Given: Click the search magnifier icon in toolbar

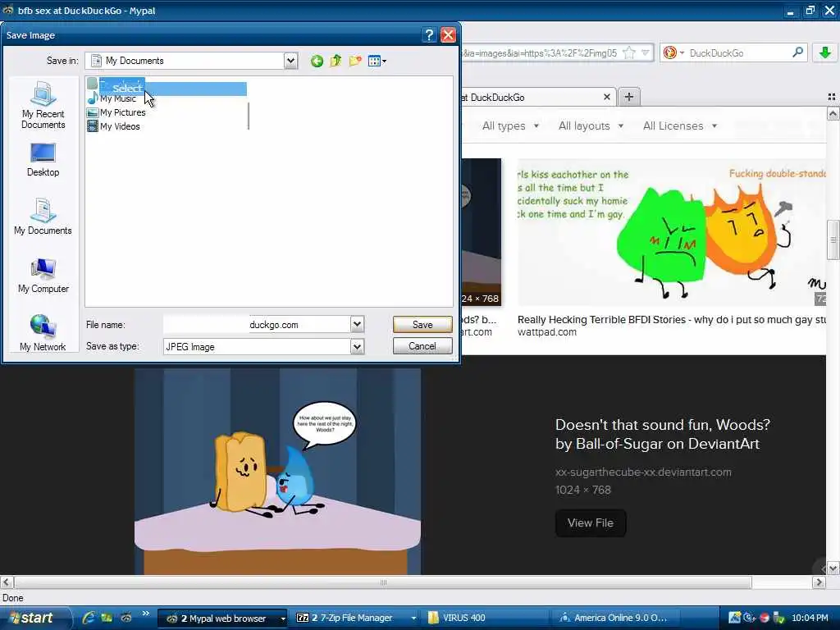Looking at the screenshot, I should point(797,52).
